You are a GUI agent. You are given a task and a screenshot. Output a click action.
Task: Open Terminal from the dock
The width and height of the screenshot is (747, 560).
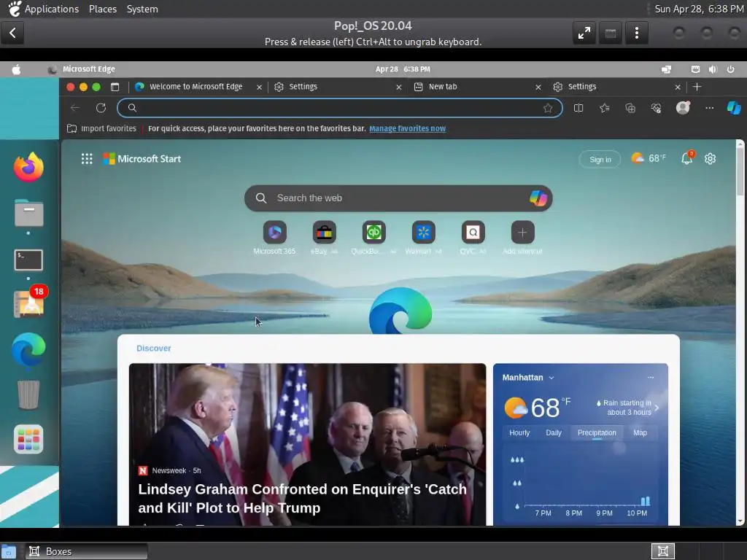coord(28,260)
